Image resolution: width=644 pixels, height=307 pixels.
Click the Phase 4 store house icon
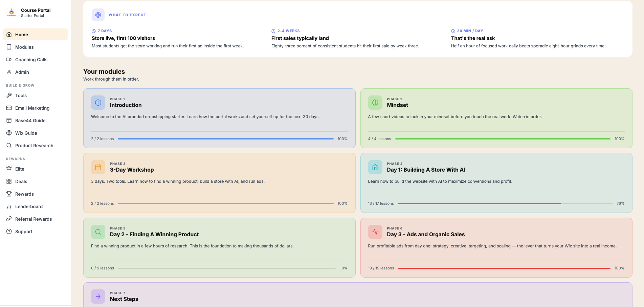(375, 167)
